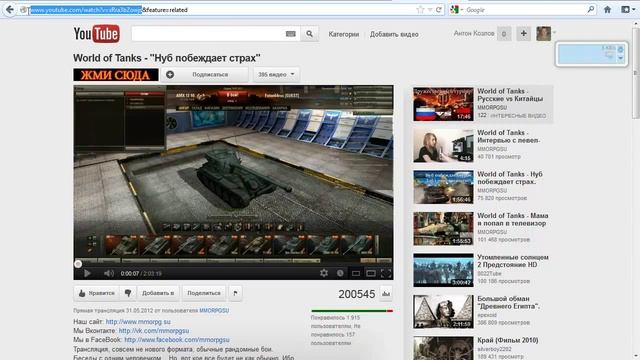
Task: Open Край (Фильм 2010) video title
Action: click(x=507, y=340)
